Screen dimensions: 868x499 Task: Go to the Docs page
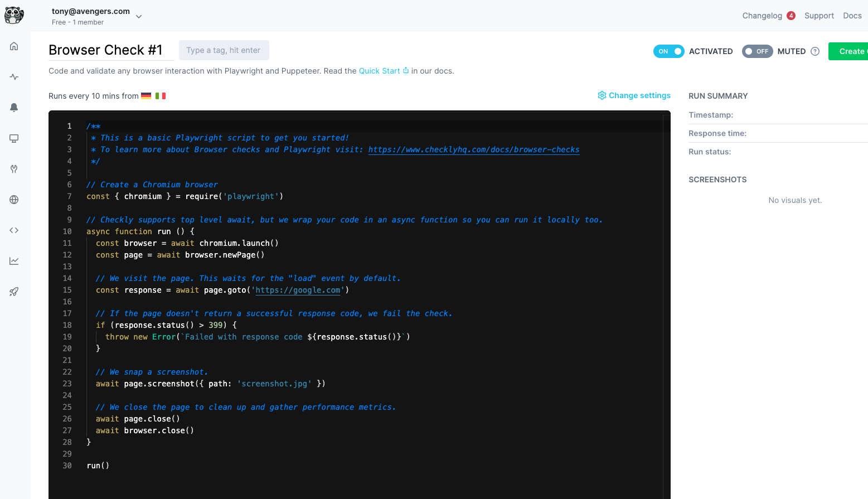(x=852, y=16)
